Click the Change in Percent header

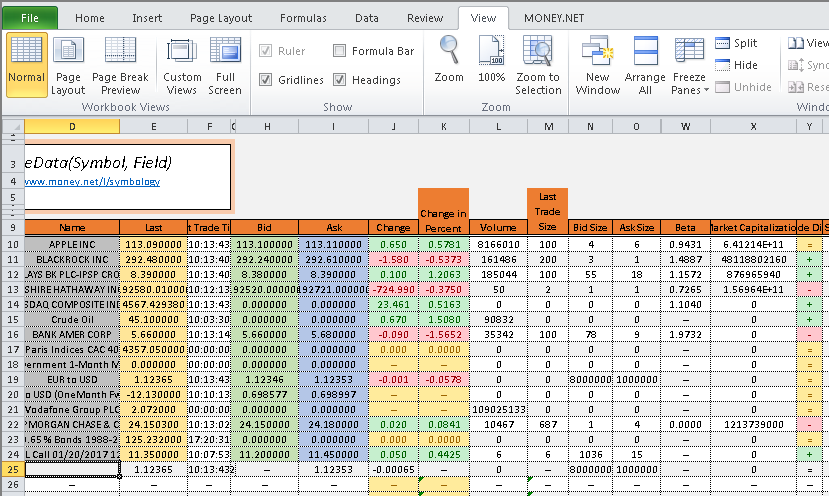coord(443,212)
